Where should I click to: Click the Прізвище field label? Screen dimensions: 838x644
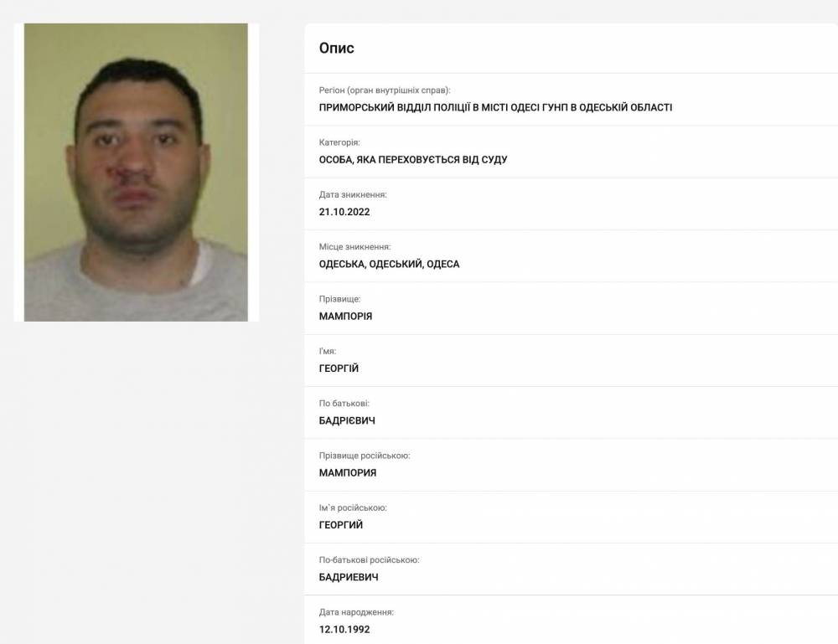point(339,299)
